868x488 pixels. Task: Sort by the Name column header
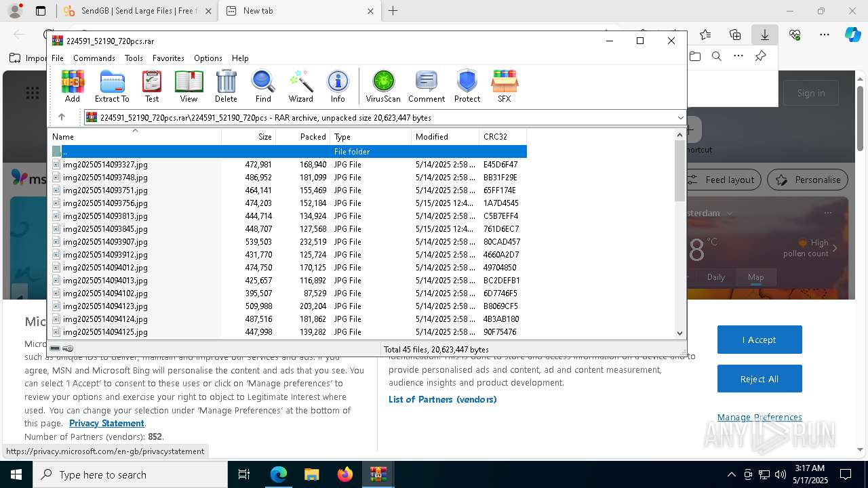[x=135, y=137]
